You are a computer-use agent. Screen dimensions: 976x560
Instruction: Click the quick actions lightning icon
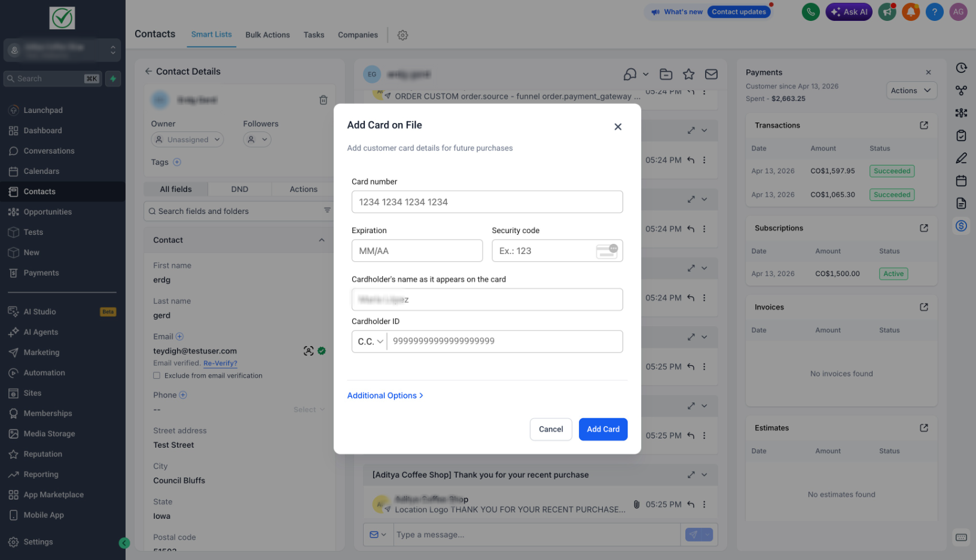113,78
